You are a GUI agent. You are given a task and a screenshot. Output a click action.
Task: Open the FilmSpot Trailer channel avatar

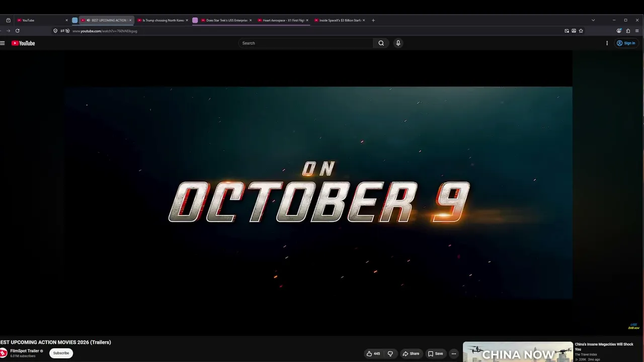[x=3, y=353]
